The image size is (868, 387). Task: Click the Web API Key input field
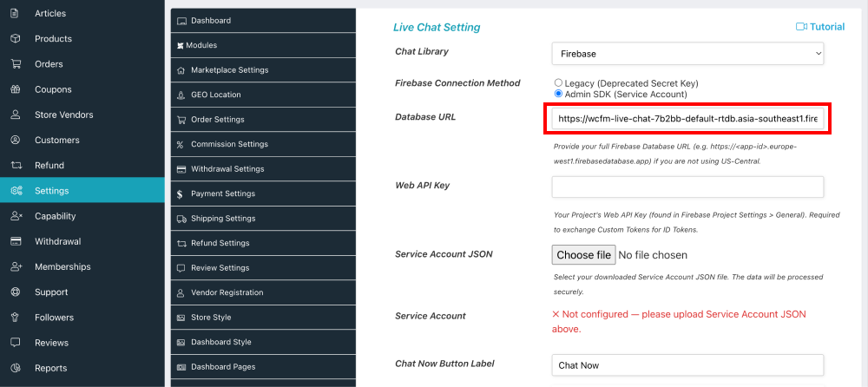pyautogui.click(x=687, y=187)
